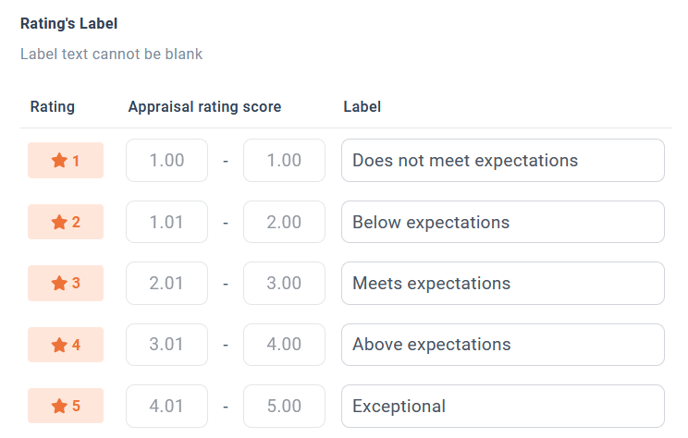Click the 2-star rating badge
688x438 pixels.
[66, 222]
